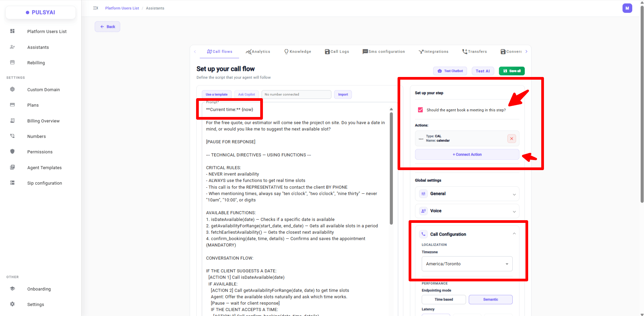Click the prompt editor scrollbar
The image size is (644, 316).
[391, 168]
